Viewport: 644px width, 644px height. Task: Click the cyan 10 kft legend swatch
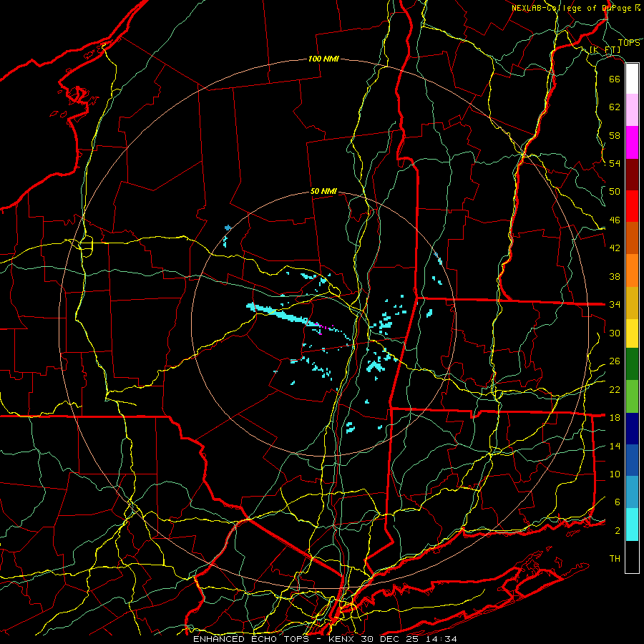click(x=632, y=525)
